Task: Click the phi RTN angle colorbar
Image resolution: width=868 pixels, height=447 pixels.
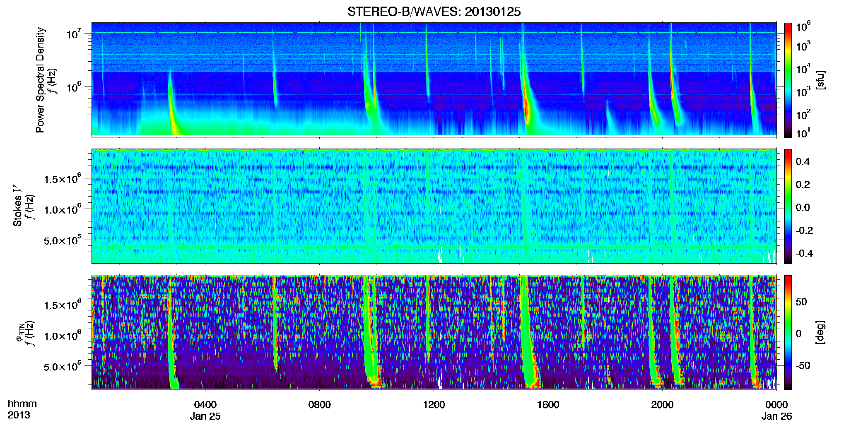Action: (x=788, y=332)
